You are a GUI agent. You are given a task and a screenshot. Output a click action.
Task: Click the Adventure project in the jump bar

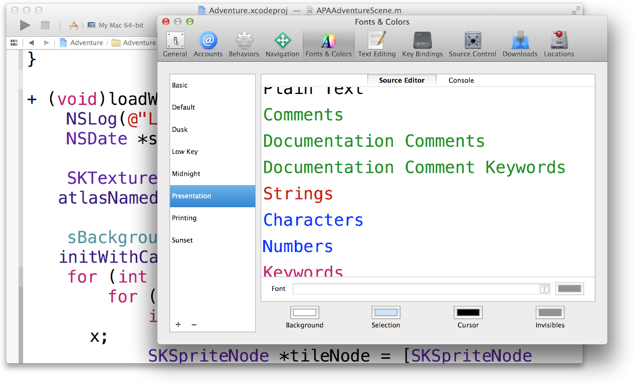coord(82,42)
